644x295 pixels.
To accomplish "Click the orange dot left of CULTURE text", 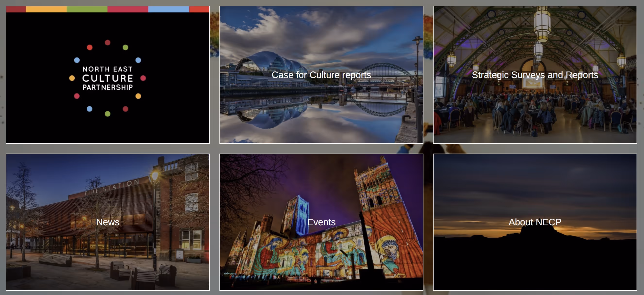I will click(72, 78).
